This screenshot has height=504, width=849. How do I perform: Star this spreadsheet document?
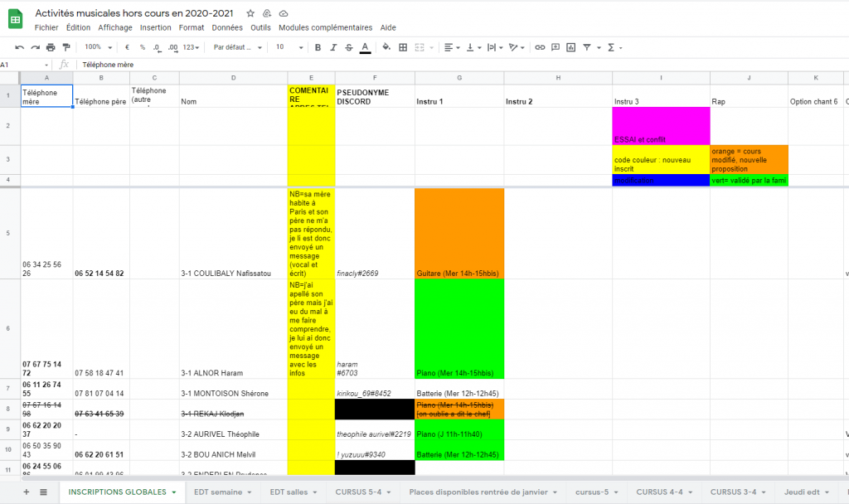click(x=250, y=14)
